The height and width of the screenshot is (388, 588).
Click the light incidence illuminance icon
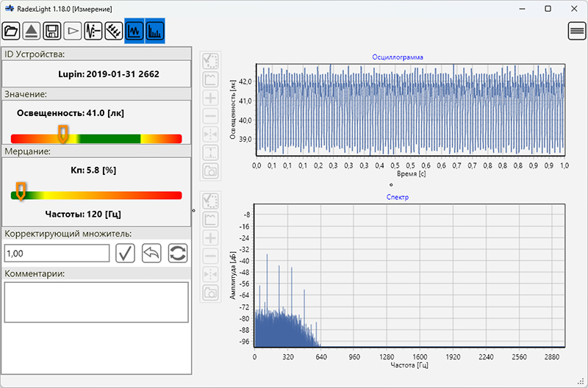114,31
